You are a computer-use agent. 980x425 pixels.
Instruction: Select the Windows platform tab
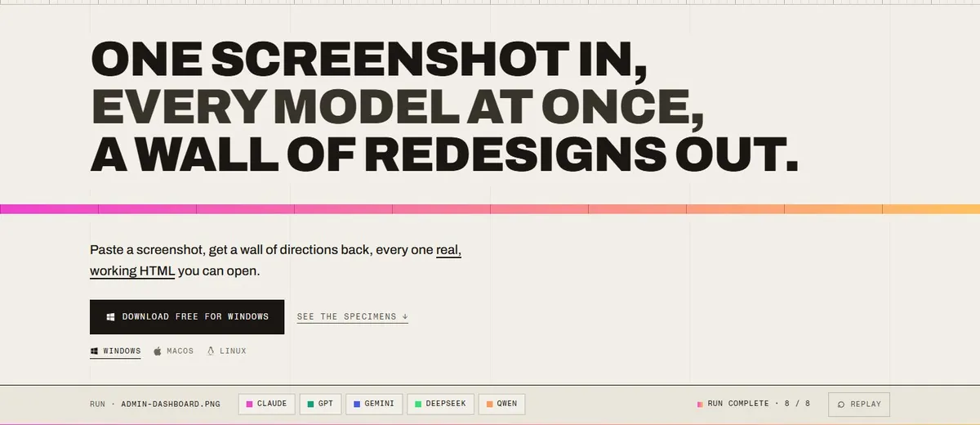click(115, 351)
